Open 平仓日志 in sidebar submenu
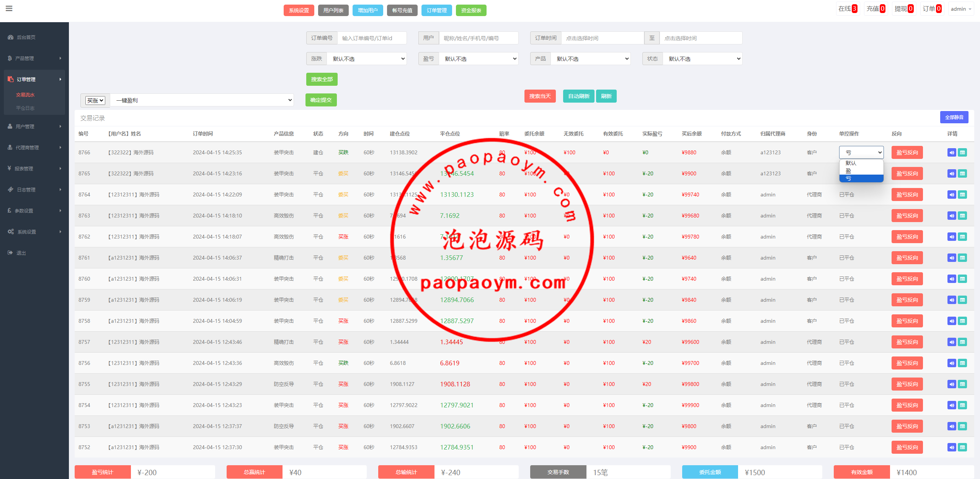The width and height of the screenshot is (980, 479). pyautogui.click(x=25, y=108)
